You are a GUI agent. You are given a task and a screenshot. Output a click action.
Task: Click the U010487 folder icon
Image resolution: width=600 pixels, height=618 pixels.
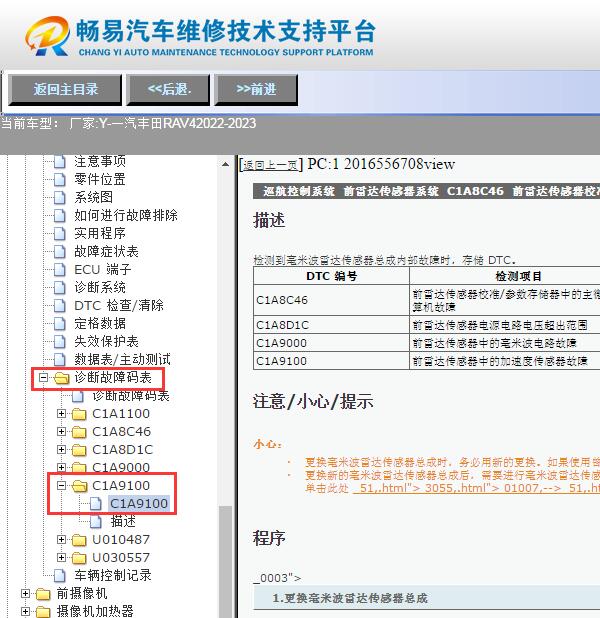click(x=80, y=540)
